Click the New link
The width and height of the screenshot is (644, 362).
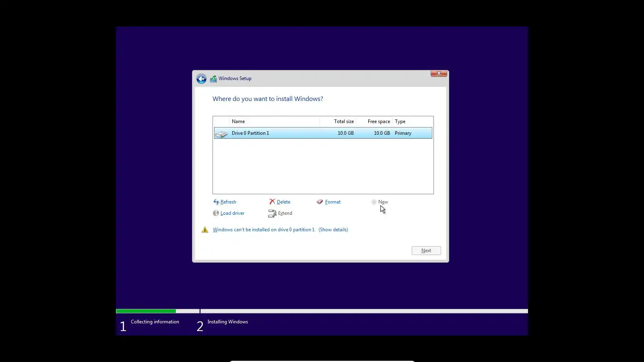pos(383,202)
